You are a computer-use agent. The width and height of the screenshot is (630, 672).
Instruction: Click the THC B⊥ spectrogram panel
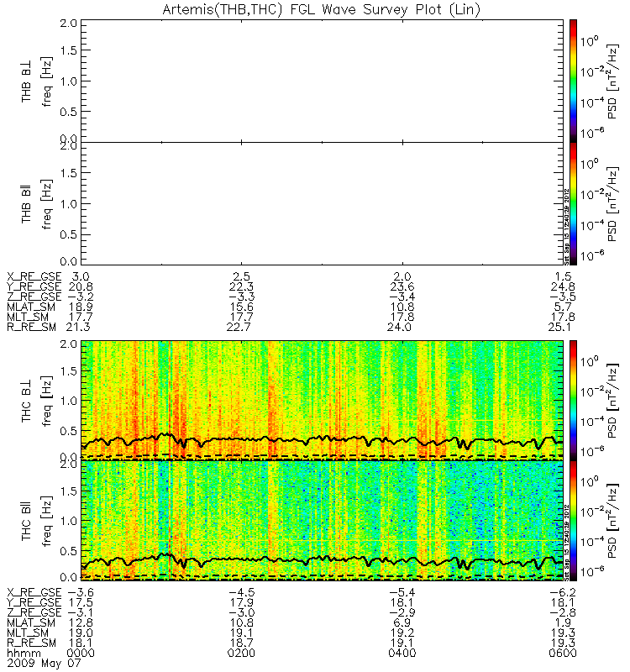[x=322, y=401]
